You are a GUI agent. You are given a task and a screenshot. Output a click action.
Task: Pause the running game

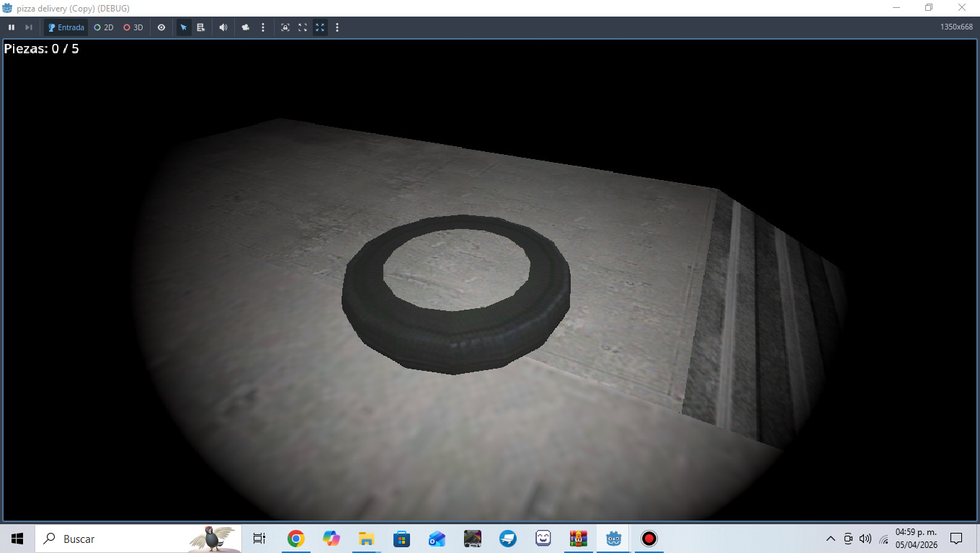click(12, 27)
